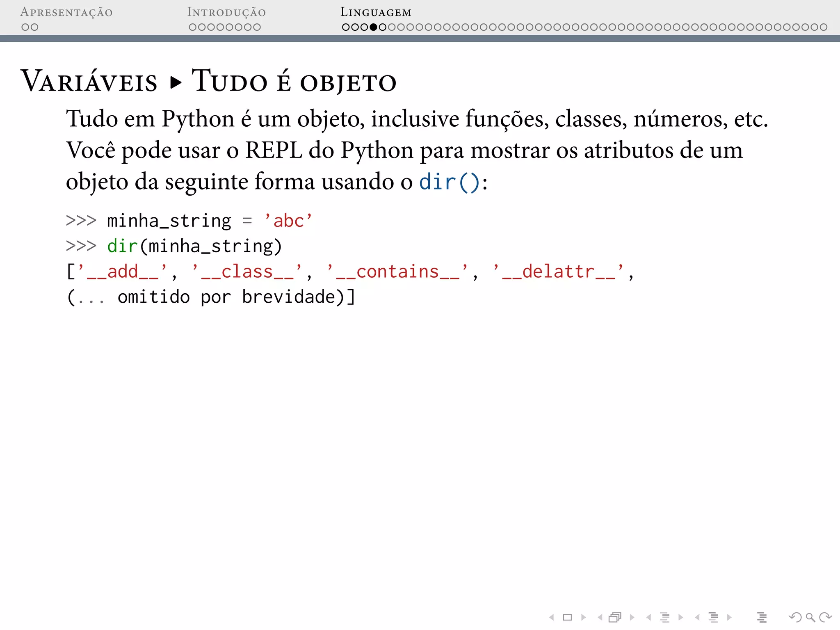Click the slide rectangle navigation icon

click(x=567, y=617)
